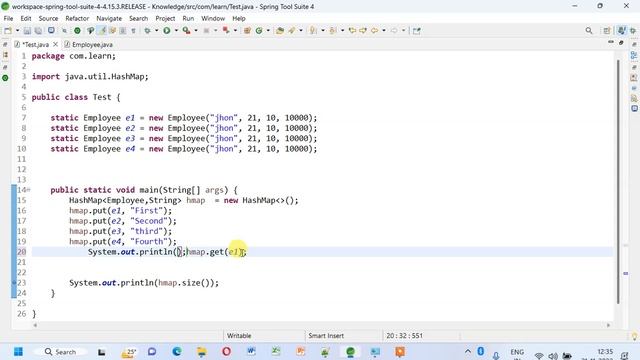The width and height of the screenshot is (640, 360).
Task: Open the Refactor menu
Action: tap(77, 18)
